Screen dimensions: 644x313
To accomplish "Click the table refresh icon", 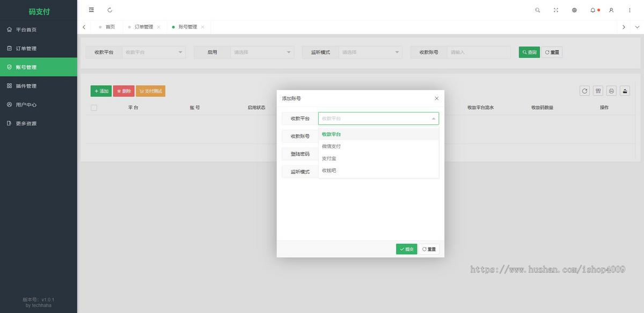I will coord(584,91).
